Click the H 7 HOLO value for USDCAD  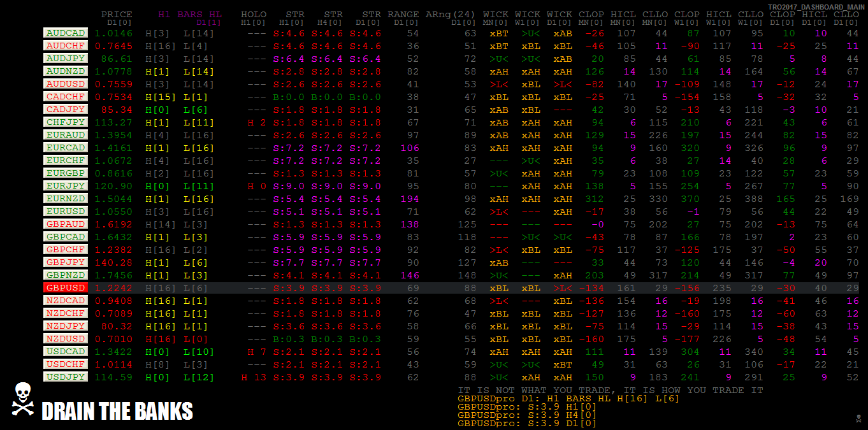pos(257,352)
